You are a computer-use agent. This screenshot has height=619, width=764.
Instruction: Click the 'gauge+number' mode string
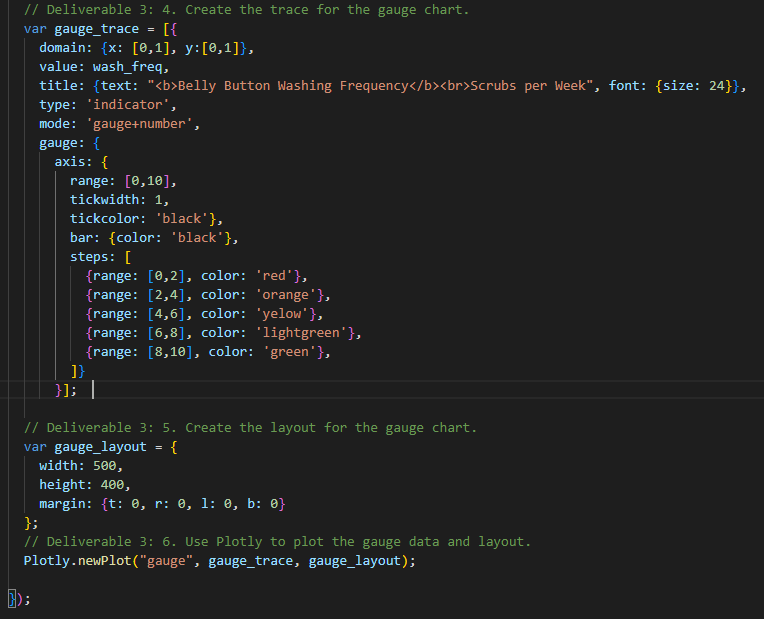click(x=139, y=124)
